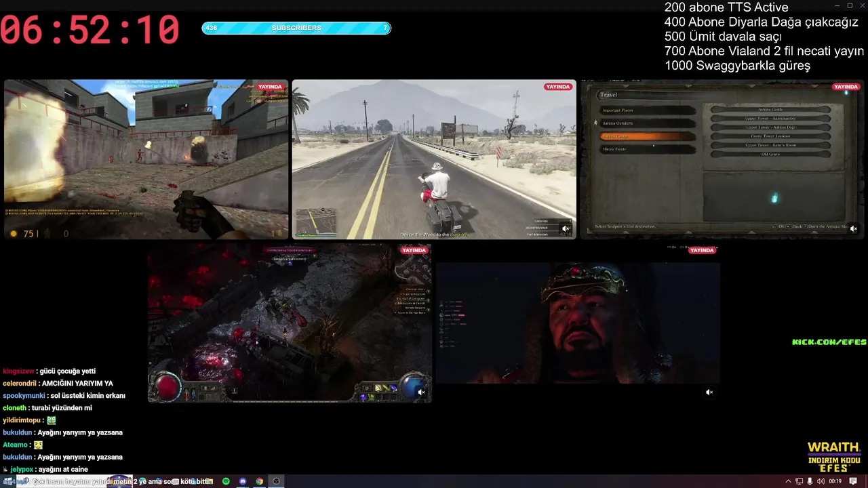Select highlighted Ashina Castle region
Screen dimensions: 868x488
(x=648, y=136)
